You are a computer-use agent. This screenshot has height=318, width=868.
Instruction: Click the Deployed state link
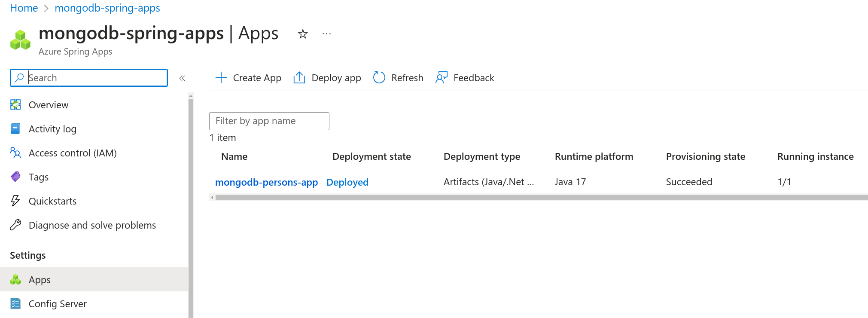pos(347,182)
